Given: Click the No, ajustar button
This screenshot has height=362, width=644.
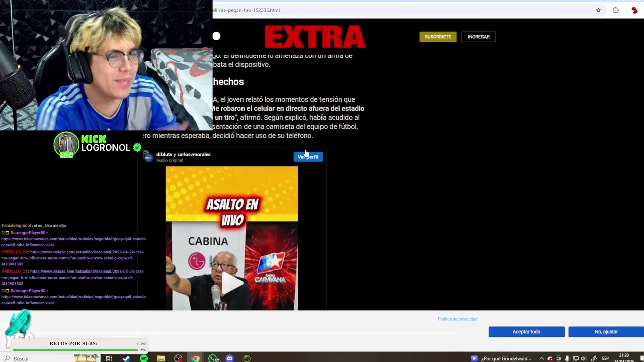Looking at the screenshot, I should (x=606, y=332).
